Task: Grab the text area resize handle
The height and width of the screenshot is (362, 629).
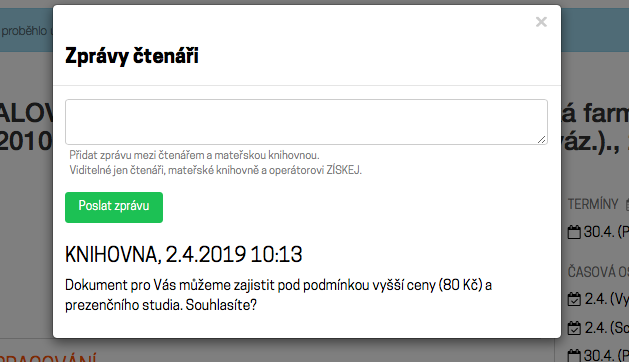Action: point(542,139)
